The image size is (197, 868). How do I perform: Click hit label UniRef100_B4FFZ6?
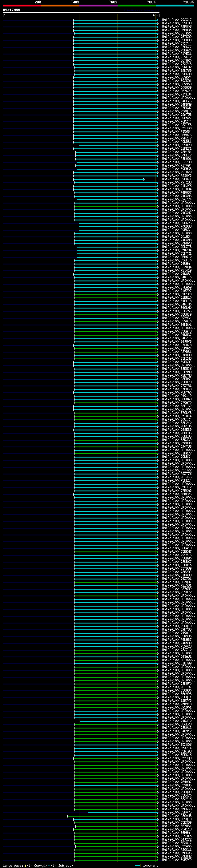pos(177,101)
